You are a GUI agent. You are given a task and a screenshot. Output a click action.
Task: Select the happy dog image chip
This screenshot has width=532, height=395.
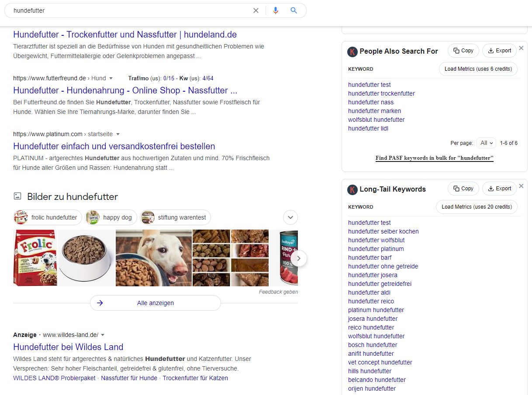coord(111,217)
